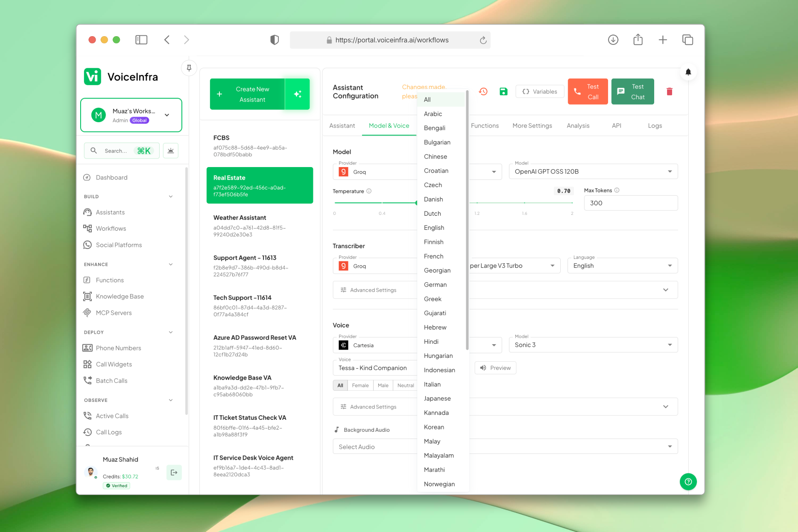Switch to the Assistant tab
798x532 pixels.
342,126
